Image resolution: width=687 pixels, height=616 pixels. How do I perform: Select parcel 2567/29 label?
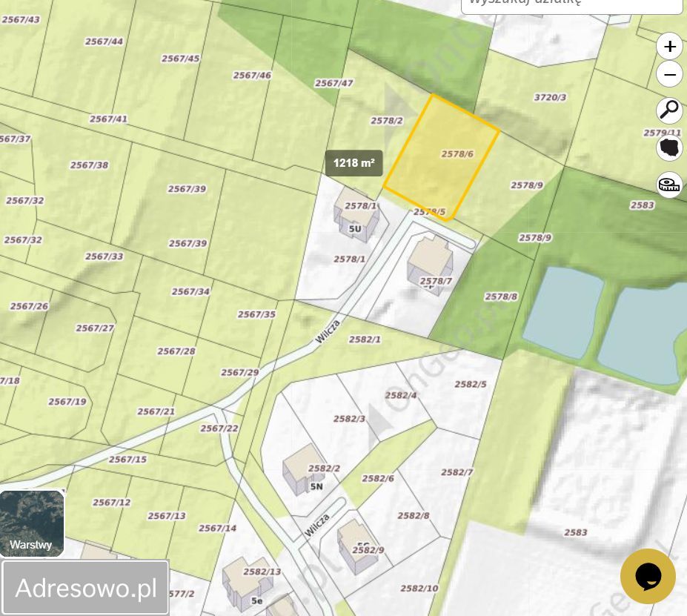point(239,372)
